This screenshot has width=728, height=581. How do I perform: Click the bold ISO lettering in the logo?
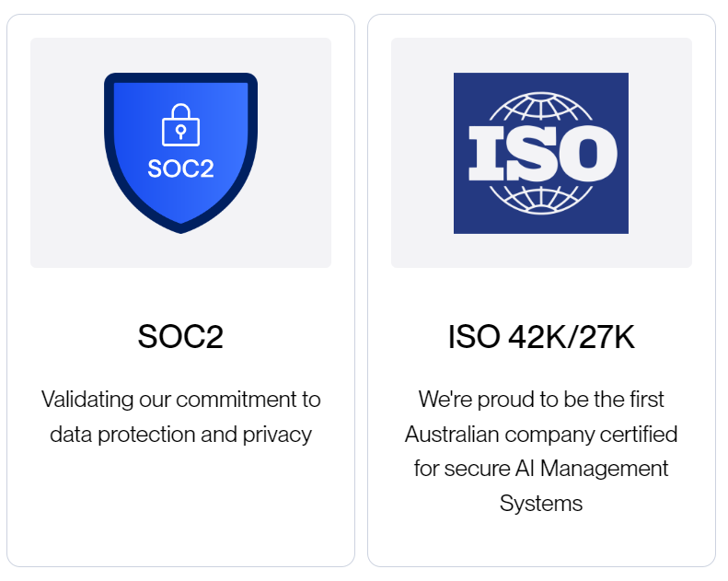coord(542,153)
